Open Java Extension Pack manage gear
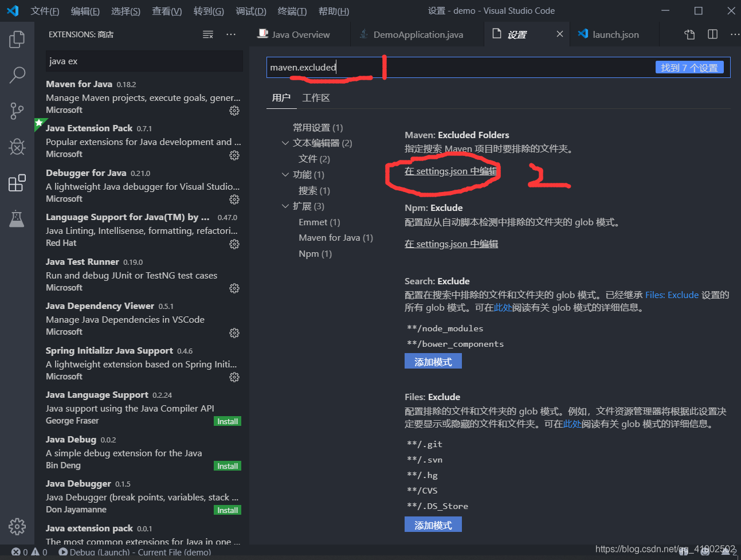The image size is (741, 560). (x=234, y=155)
